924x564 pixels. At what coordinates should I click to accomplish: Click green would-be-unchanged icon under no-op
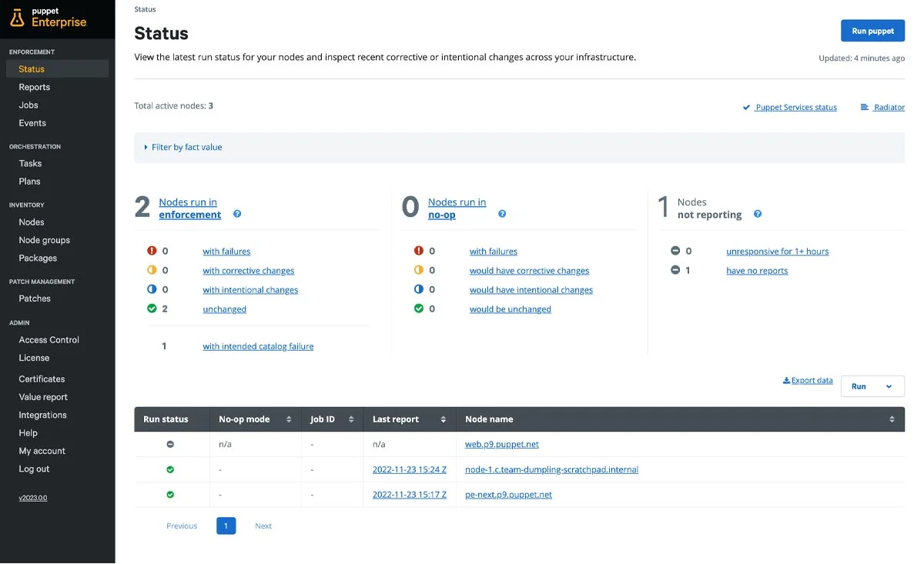[x=419, y=309]
